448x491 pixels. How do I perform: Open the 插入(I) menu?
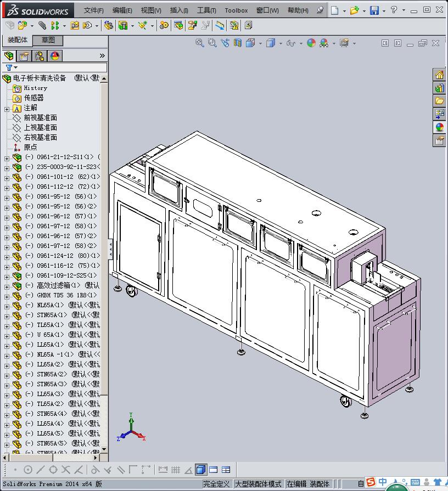coord(179,10)
